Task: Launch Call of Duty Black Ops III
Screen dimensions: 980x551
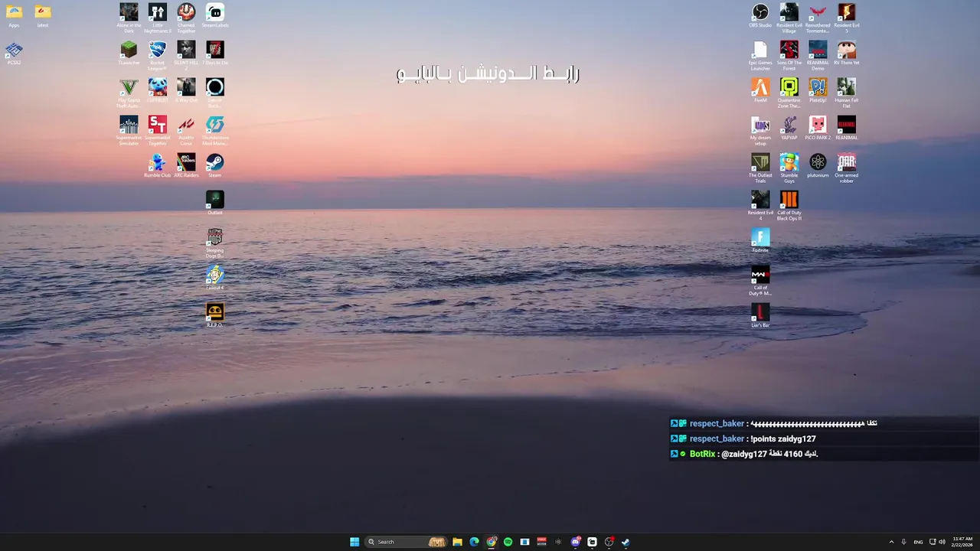Action: [789, 205]
